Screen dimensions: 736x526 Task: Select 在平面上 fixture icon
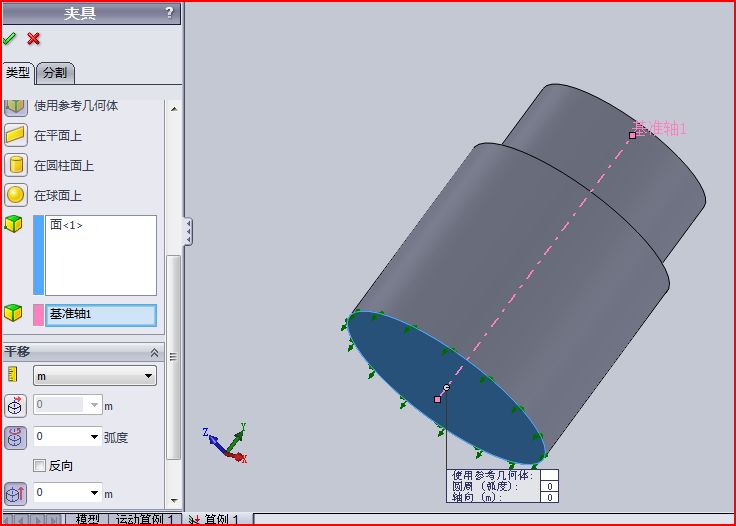(x=15, y=135)
